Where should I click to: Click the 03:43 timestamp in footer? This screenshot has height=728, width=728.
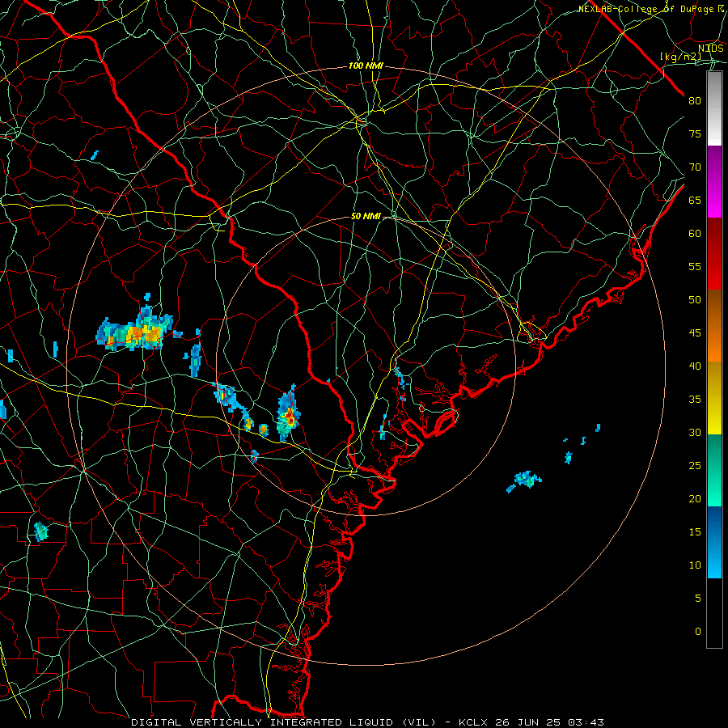pos(587,722)
